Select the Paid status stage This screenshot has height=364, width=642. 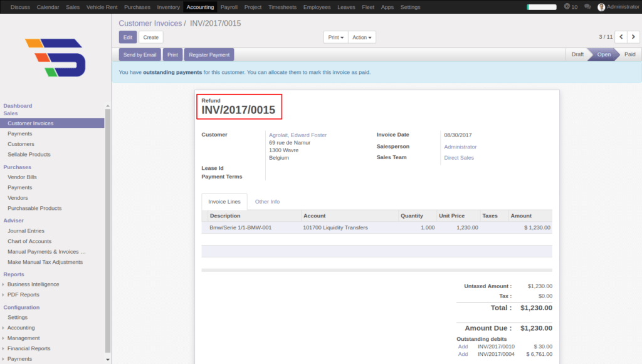pyautogui.click(x=629, y=55)
